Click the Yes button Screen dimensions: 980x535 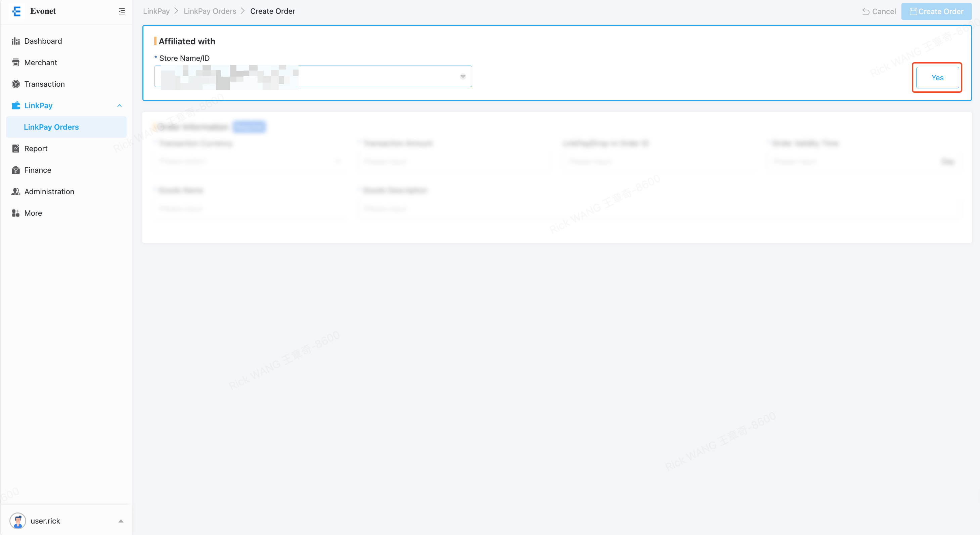pyautogui.click(x=937, y=78)
